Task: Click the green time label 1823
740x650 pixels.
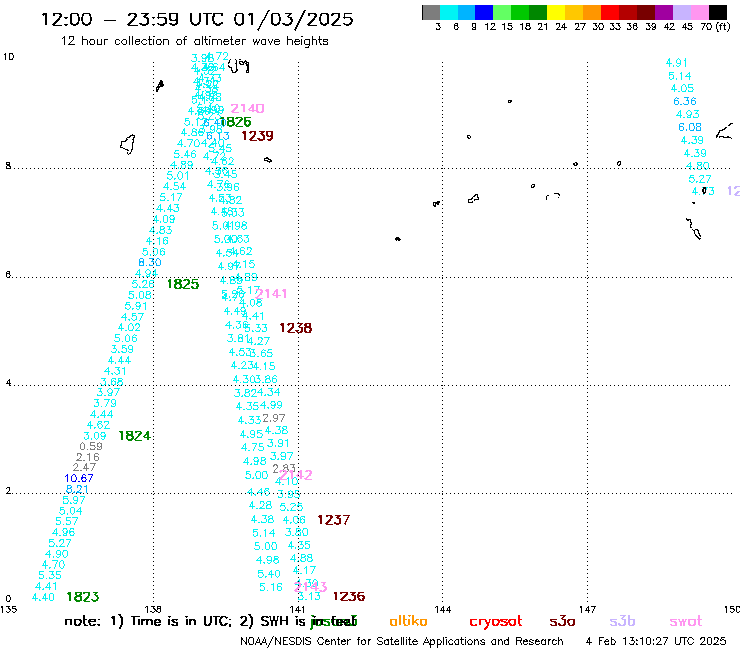Action: (83, 597)
